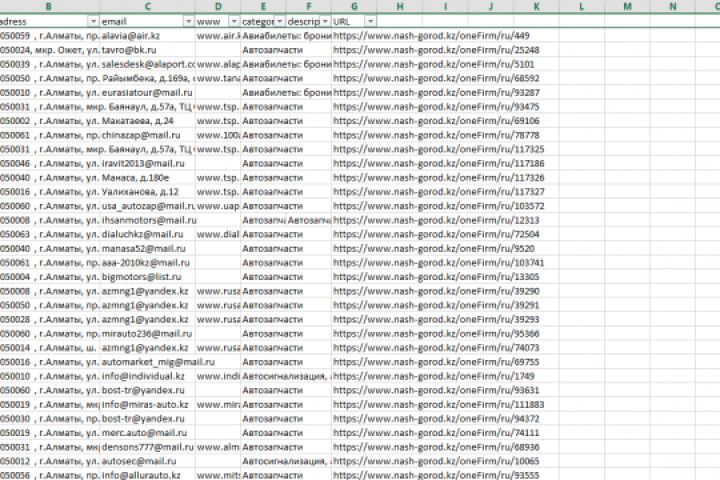Select the iravit2013@mail.ru cell

[x=147, y=164]
